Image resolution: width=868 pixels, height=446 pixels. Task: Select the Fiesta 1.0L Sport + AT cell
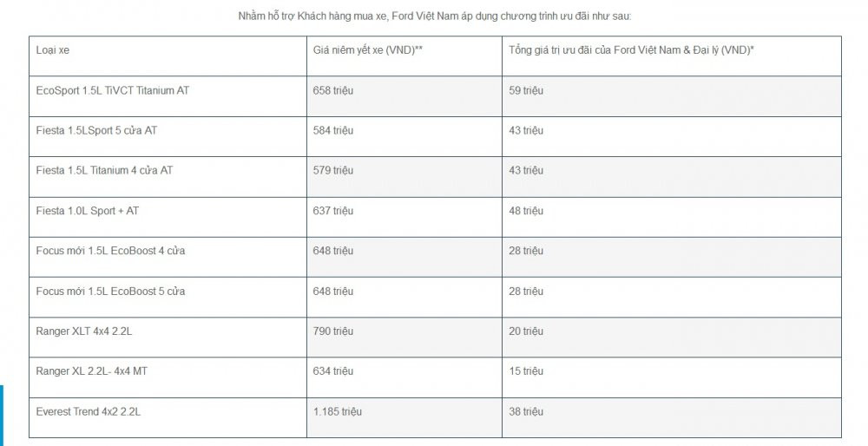click(87, 211)
